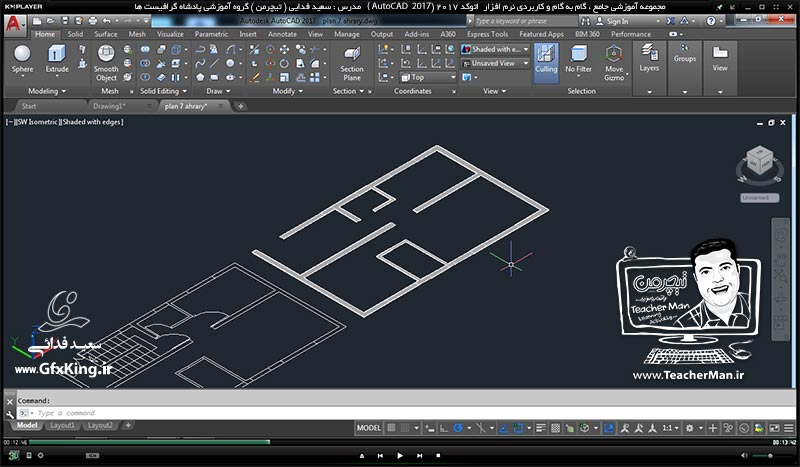This screenshot has height=467, width=800.
Task: Toggle snap mode in status bar
Action: point(405,428)
